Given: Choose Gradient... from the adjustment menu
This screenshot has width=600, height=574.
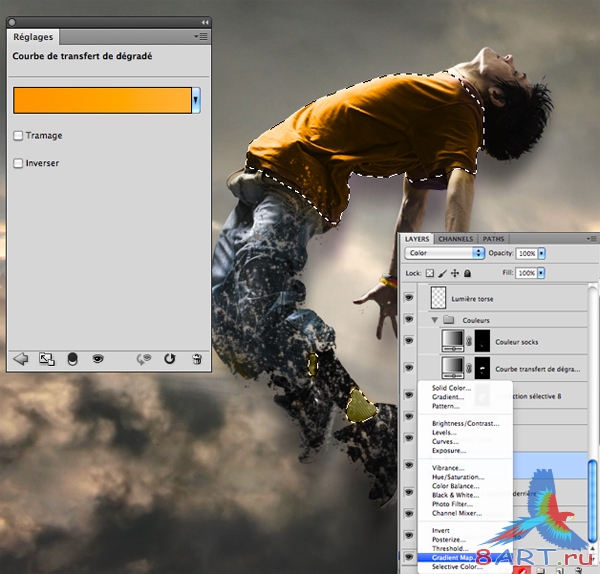Looking at the screenshot, I should [448, 397].
